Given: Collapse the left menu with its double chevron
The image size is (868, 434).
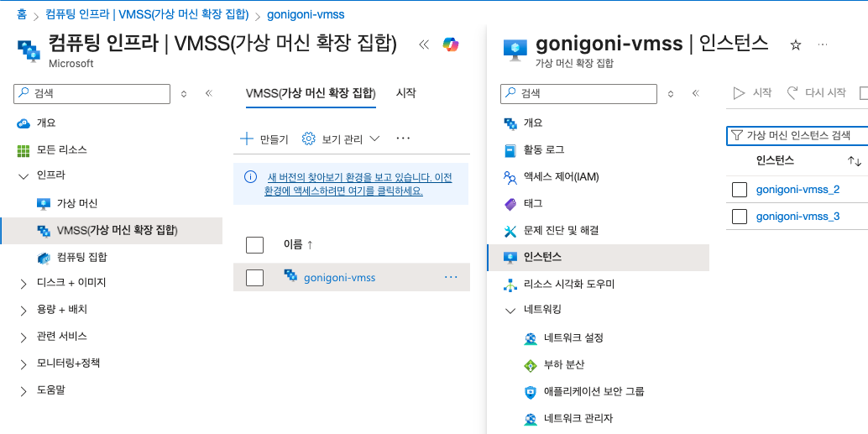Looking at the screenshot, I should 209,93.
